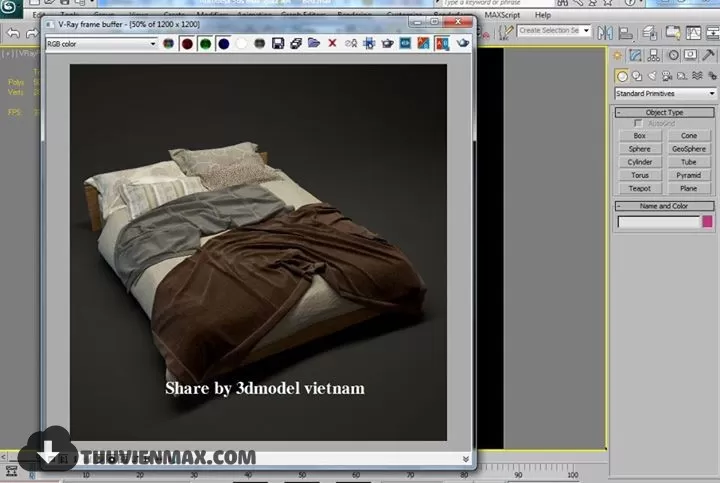The height and width of the screenshot is (483, 720).
Task: Click the Align tool icon
Action: click(x=625, y=33)
